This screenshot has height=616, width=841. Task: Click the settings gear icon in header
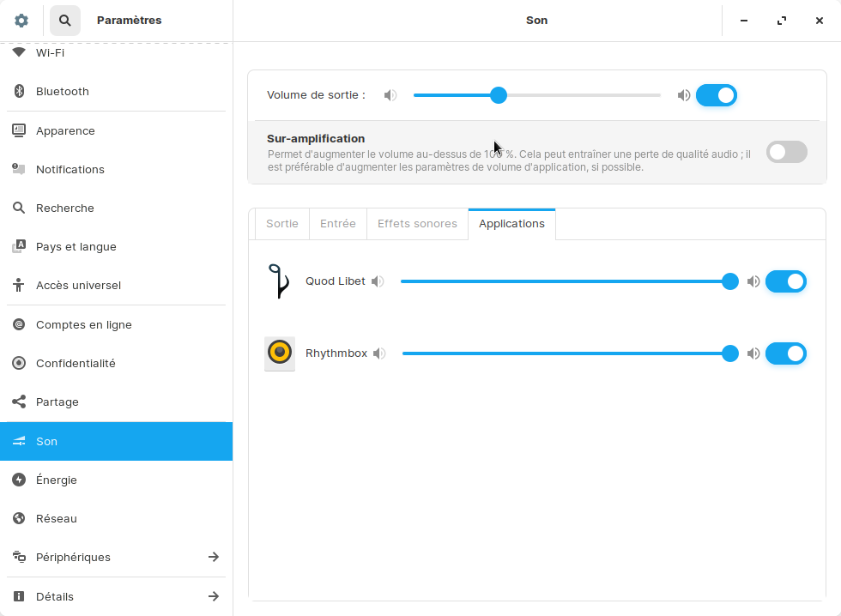(x=21, y=21)
